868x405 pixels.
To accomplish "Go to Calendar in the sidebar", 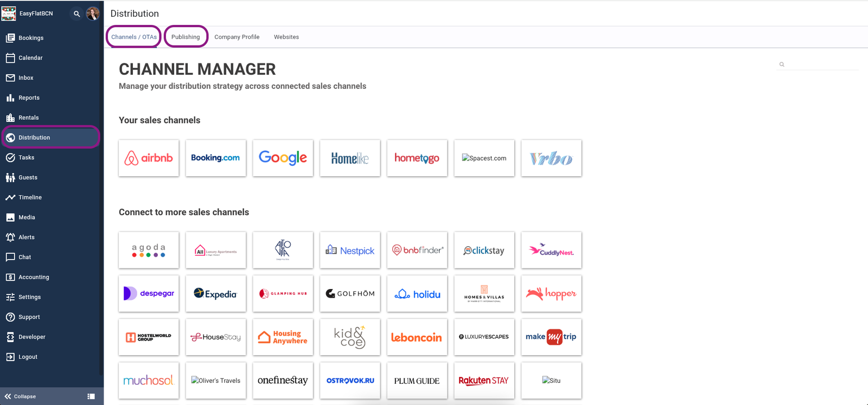I will click(x=30, y=58).
